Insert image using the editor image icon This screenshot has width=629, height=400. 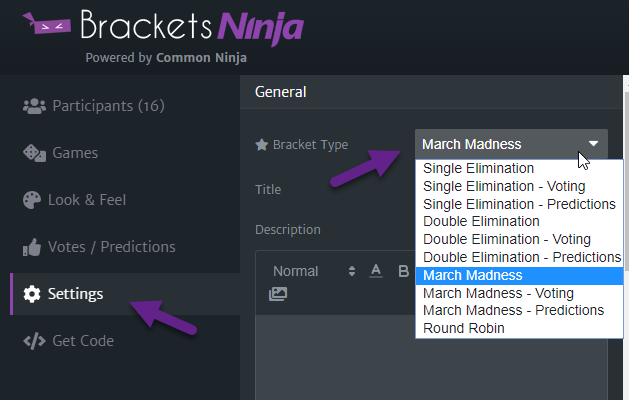pyautogui.click(x=278, y=294)
